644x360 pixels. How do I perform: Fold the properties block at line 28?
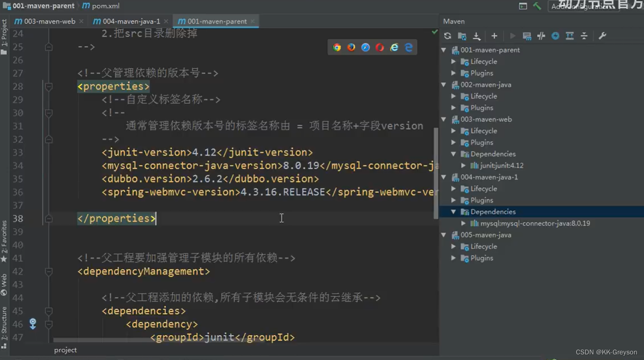pos(49,86)
